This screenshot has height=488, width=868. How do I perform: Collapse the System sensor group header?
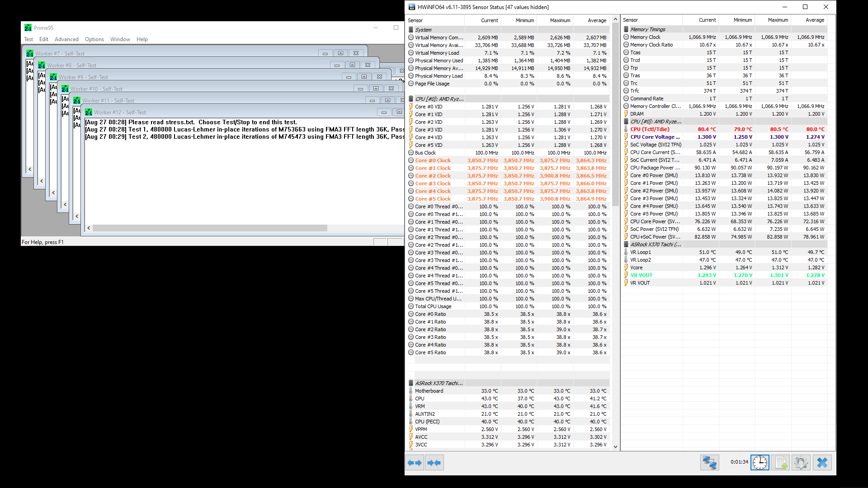tap(423, 30)
